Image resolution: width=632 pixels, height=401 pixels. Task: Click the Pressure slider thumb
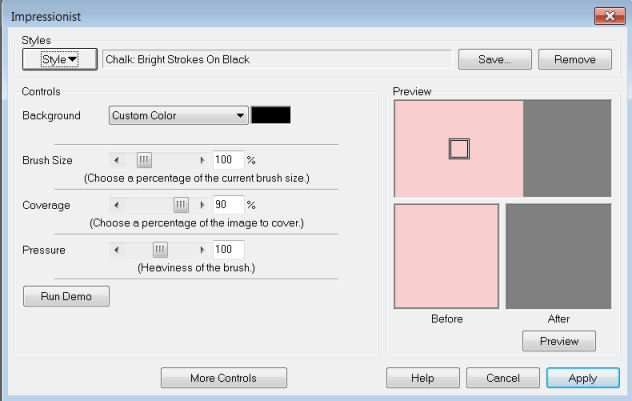coord(160,250)
